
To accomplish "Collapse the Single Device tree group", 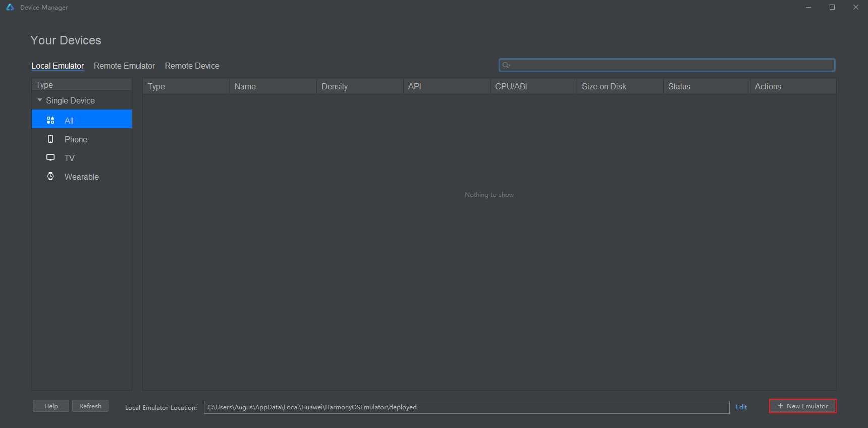I will (x=40, y=100).
